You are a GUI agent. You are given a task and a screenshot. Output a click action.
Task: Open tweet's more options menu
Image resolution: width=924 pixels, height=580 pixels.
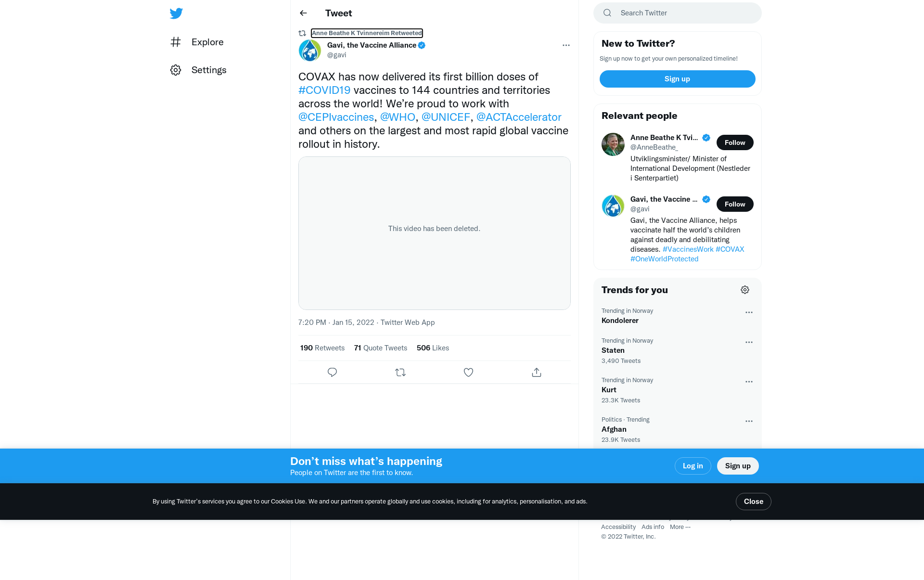pyautogui.click(x=566, y=45)
